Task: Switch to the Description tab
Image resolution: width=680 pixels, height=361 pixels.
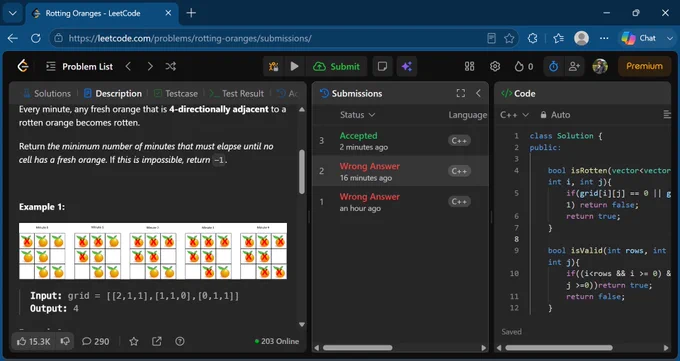Action: [113, 93]
